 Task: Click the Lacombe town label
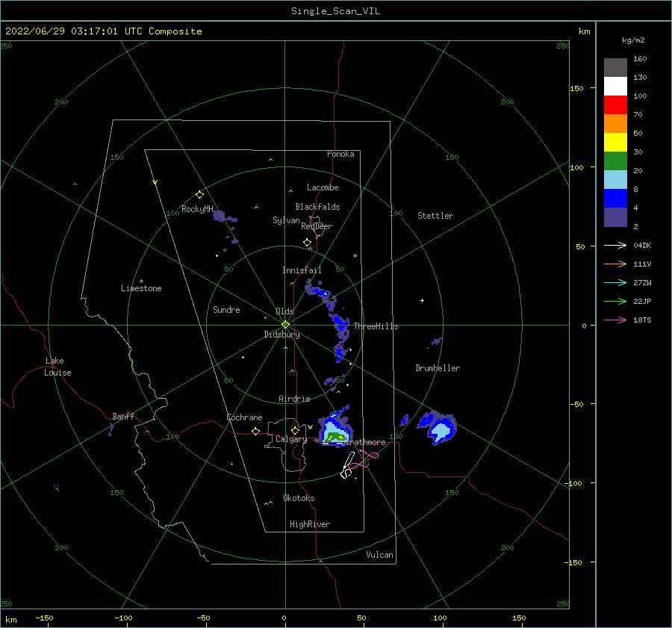click(323, 187)
